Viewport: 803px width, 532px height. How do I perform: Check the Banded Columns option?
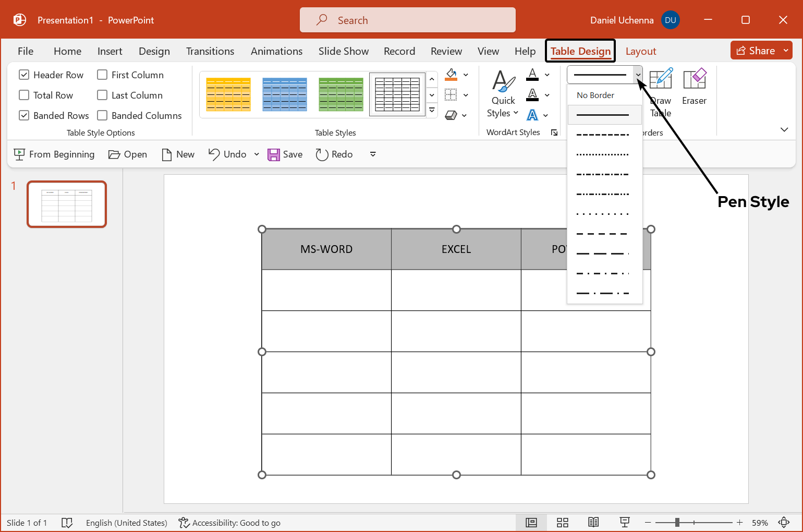[102, 115]
